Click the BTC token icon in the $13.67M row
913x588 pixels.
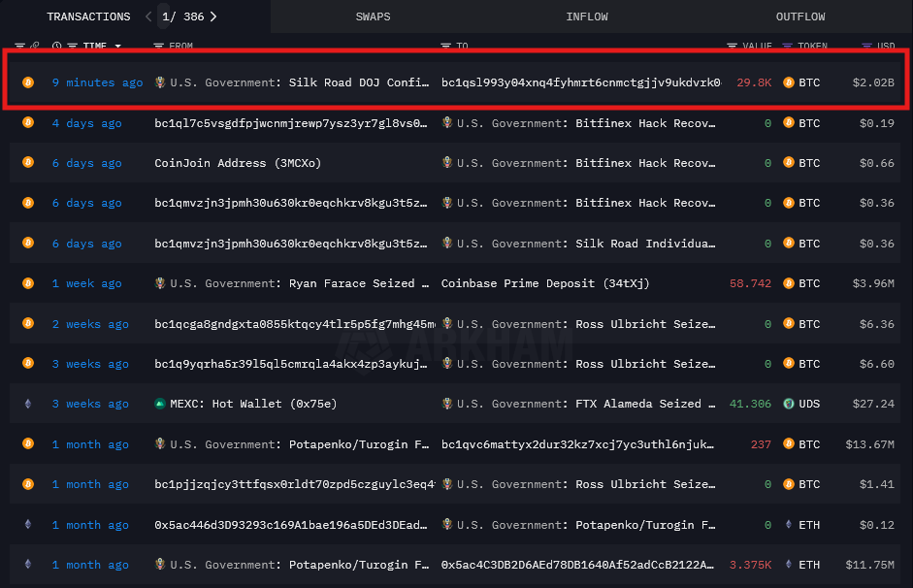point(789,443)
